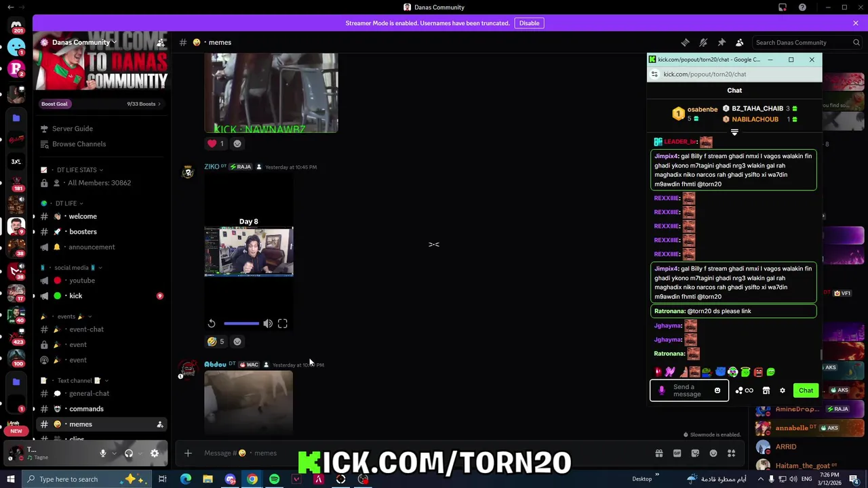Click Send a message field in Kick chat
This screenshot has height=488, width=868.
click(x=690, y=390)
